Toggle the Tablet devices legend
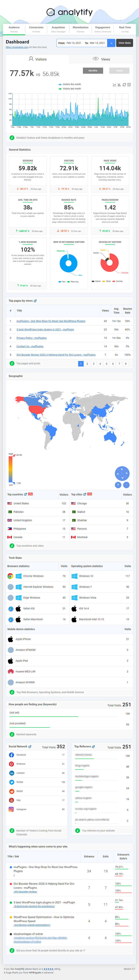This screenshot has width=139, height=980. pos(107,281)
